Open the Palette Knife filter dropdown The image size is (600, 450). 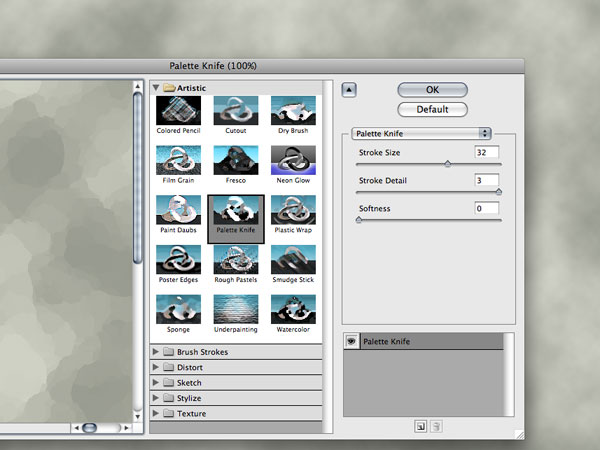[421, 133]
